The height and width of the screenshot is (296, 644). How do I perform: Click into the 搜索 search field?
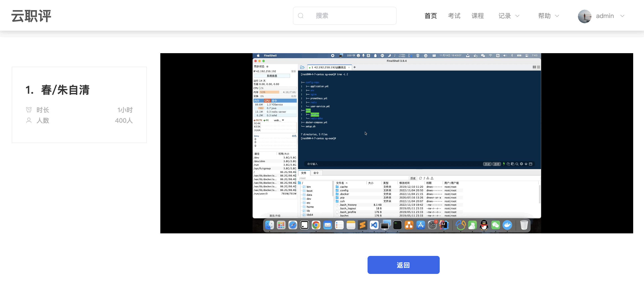click(x=350, y=16)
